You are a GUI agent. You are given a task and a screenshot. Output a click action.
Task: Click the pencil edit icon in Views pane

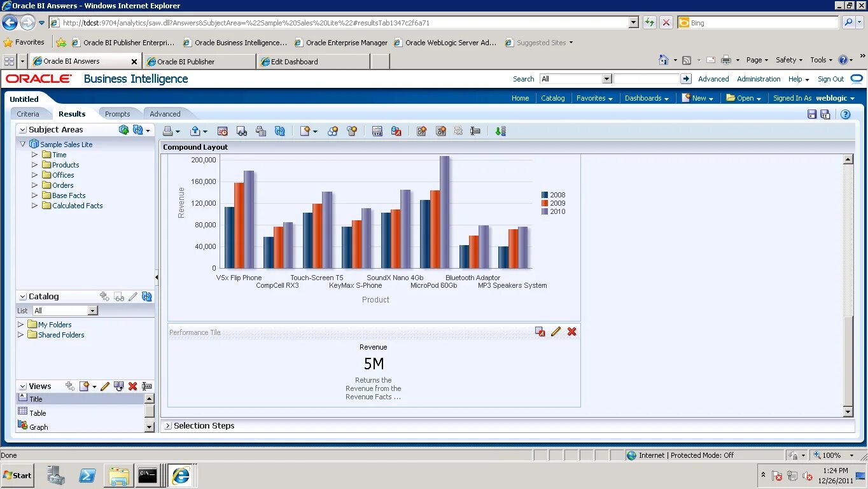[105, 386]
